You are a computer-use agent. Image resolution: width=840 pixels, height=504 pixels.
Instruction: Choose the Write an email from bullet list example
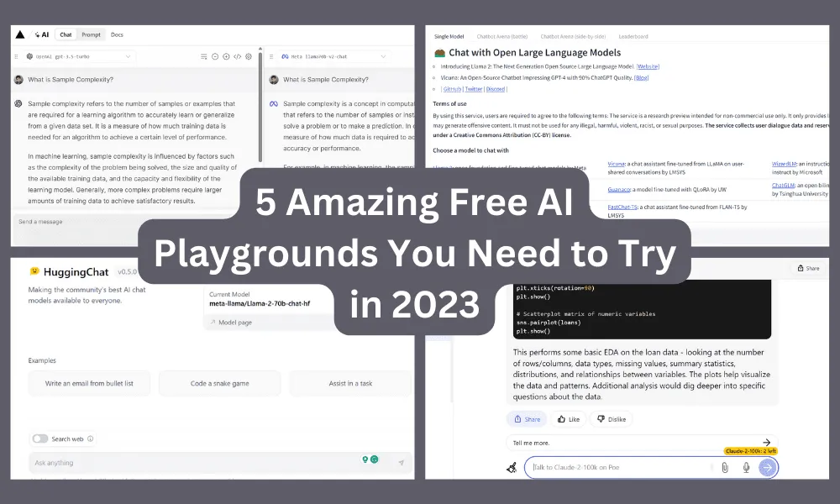coord(89,384)
